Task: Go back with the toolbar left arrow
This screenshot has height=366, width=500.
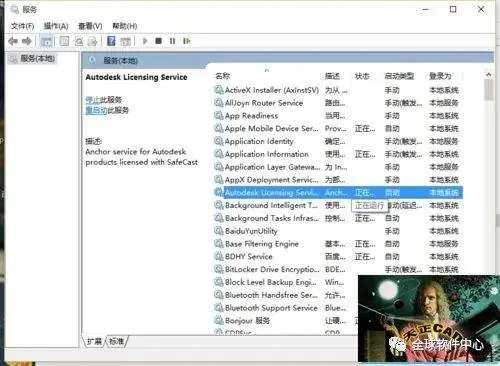Action: coord(13,41)
